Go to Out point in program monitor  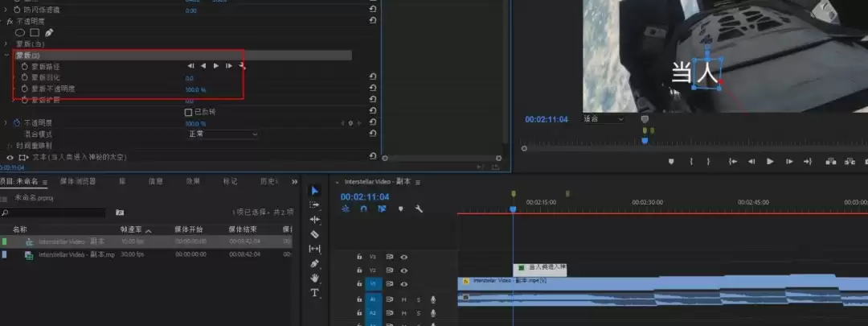tap(808, 161)
